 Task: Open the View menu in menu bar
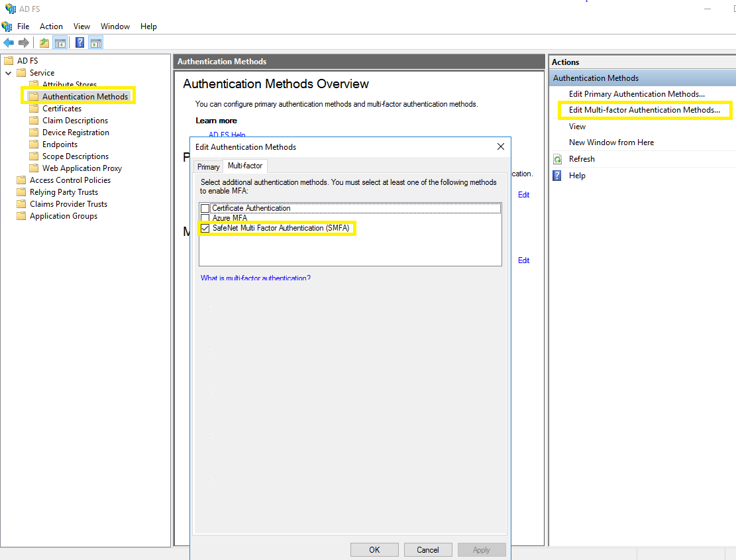tap(81, 27)
